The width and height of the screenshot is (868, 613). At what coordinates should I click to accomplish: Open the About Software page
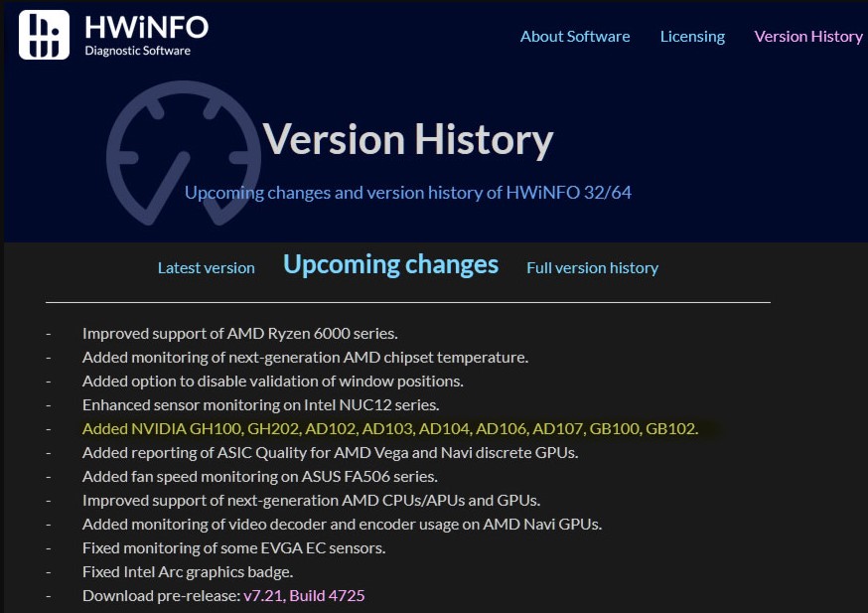(x=575, y=37)
